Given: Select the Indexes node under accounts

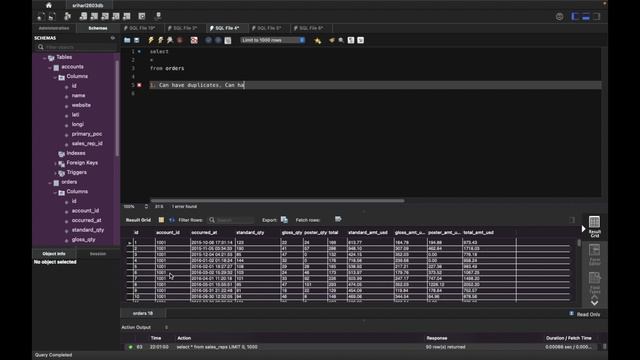Looking at the screenshot, I should [76, 153].
